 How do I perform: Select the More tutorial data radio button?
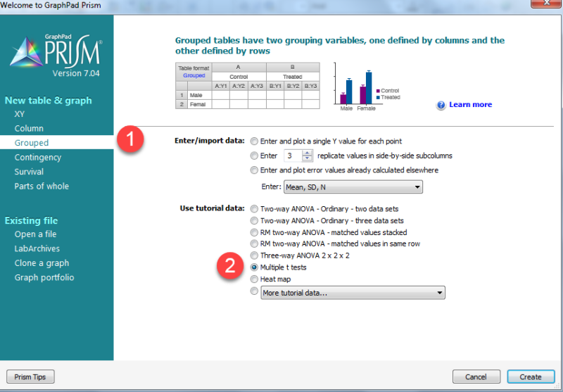(x=254, y=291)
